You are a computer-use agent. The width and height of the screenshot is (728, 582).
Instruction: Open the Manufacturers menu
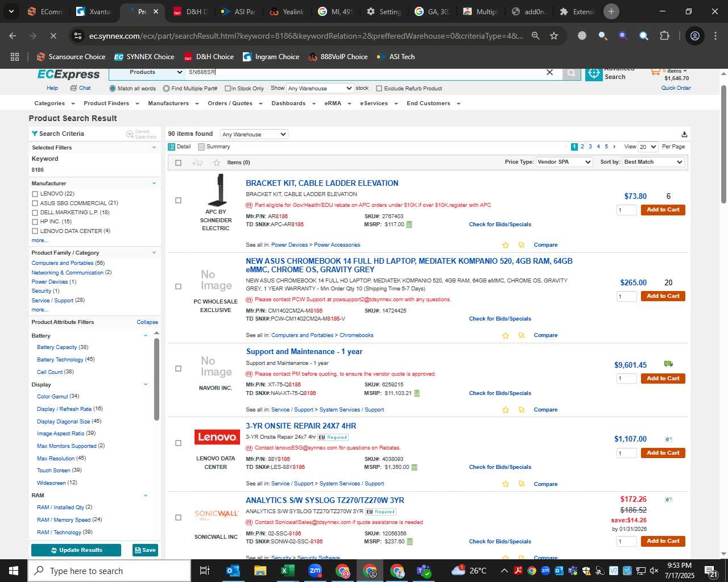click(x=173, y=103)
